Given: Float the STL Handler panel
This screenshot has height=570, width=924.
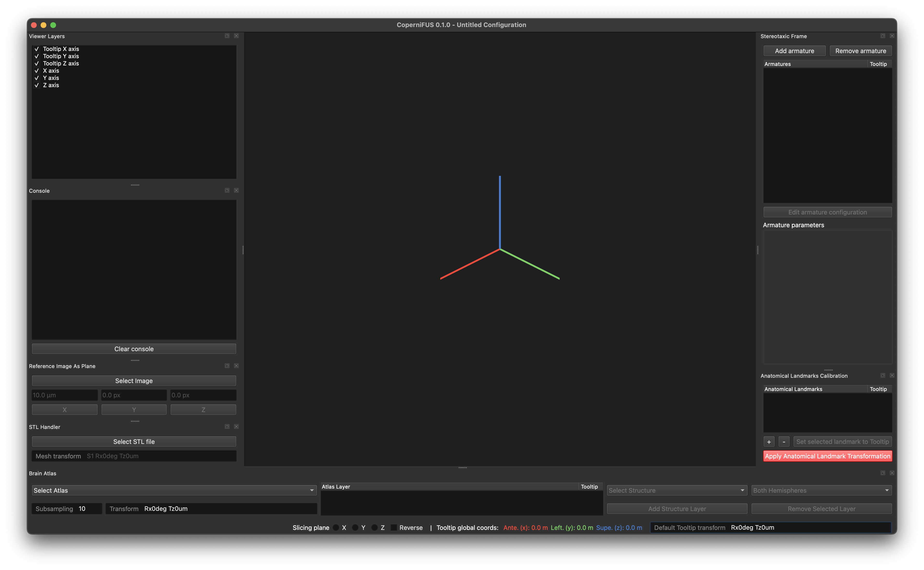Looking at the screenshot, I should pos(227,426).
